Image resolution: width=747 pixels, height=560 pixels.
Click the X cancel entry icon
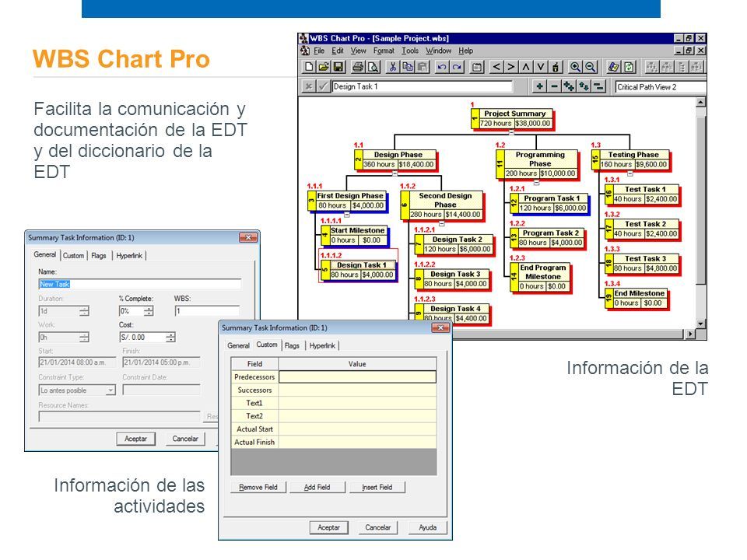tap(309, 86)
